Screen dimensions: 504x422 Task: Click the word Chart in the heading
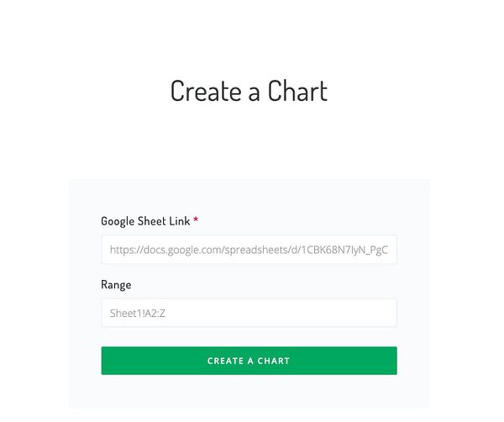(297, 91)
